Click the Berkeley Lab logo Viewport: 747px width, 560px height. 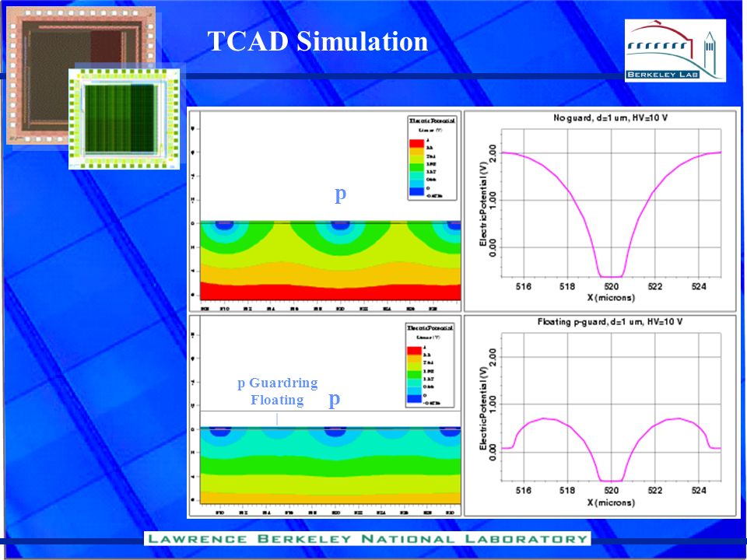[675, 51]
